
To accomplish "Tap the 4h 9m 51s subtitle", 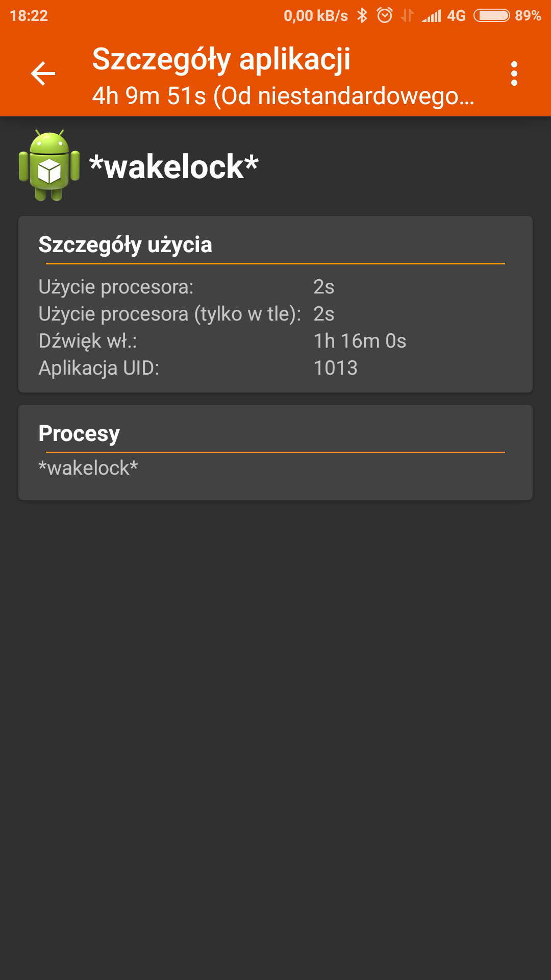I will [x=283, y=96].
